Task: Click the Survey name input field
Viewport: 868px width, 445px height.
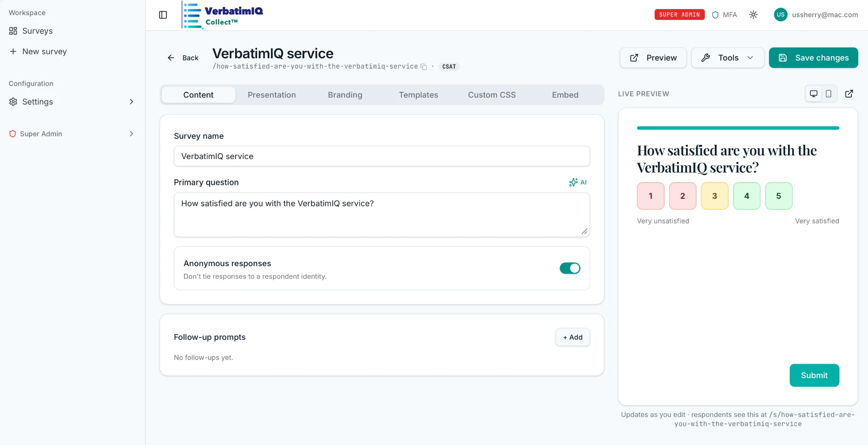Action: [382, 156]
